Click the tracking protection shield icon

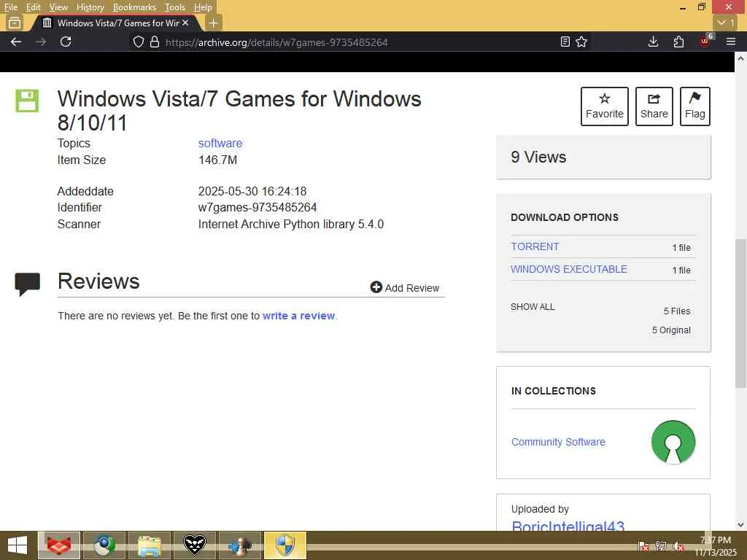(138, 42)
